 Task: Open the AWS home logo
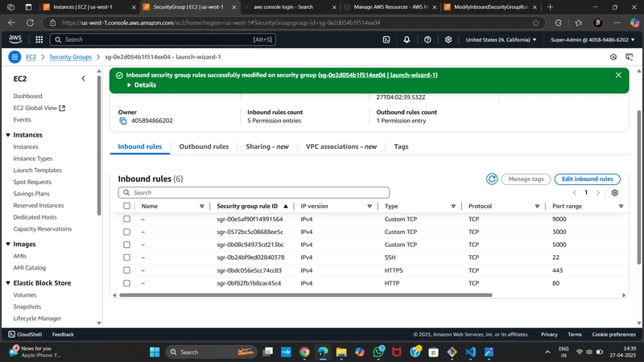15,39
